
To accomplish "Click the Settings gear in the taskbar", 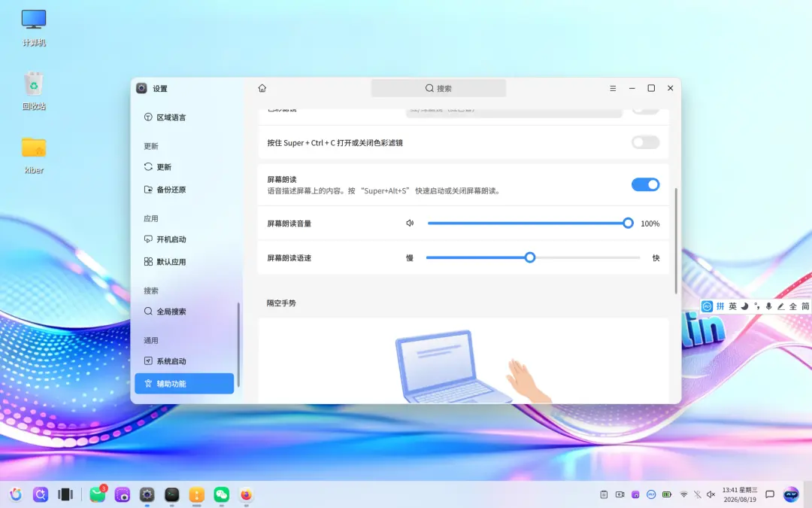I will point(147,494).
